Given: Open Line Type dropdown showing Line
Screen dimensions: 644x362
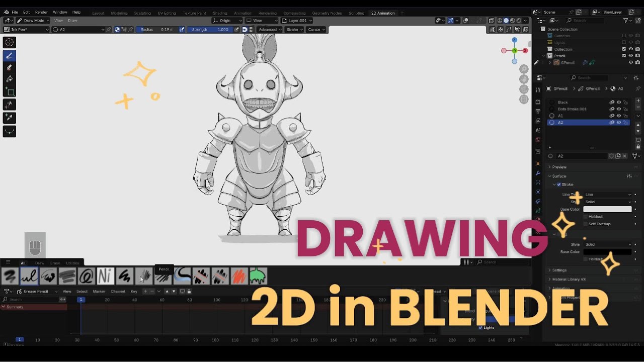Looking at the screenshot, I should pyautogui.click(x=608, y=195).
